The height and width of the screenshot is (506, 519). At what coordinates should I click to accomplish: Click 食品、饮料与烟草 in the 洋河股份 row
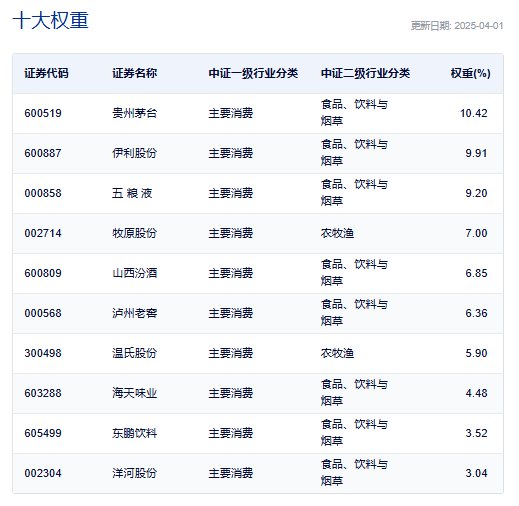pos(354,473)
